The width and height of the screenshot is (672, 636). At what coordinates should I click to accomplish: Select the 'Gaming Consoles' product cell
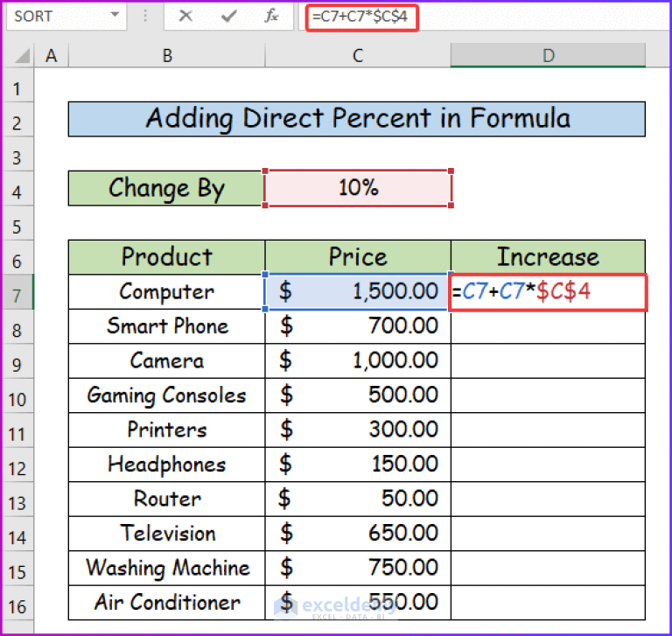click(x=167, y=395)
